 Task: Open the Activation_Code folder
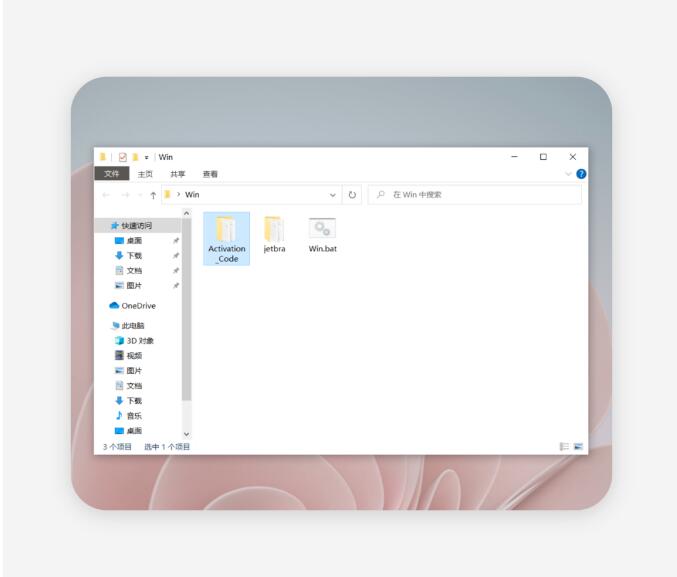(x=226, y=237)
